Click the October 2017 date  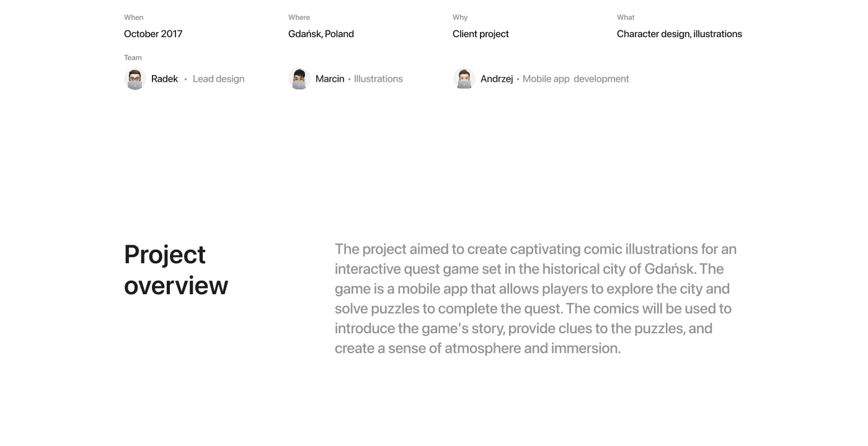[x=153, y=34]
